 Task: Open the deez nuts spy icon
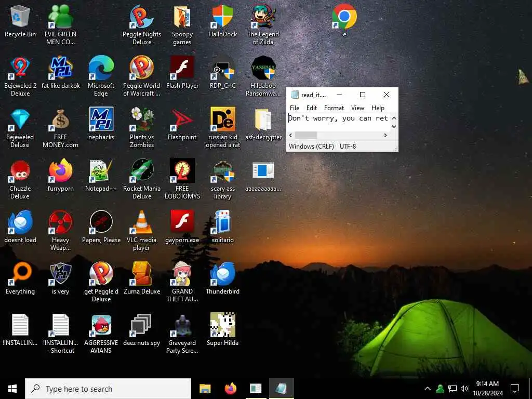142,330
